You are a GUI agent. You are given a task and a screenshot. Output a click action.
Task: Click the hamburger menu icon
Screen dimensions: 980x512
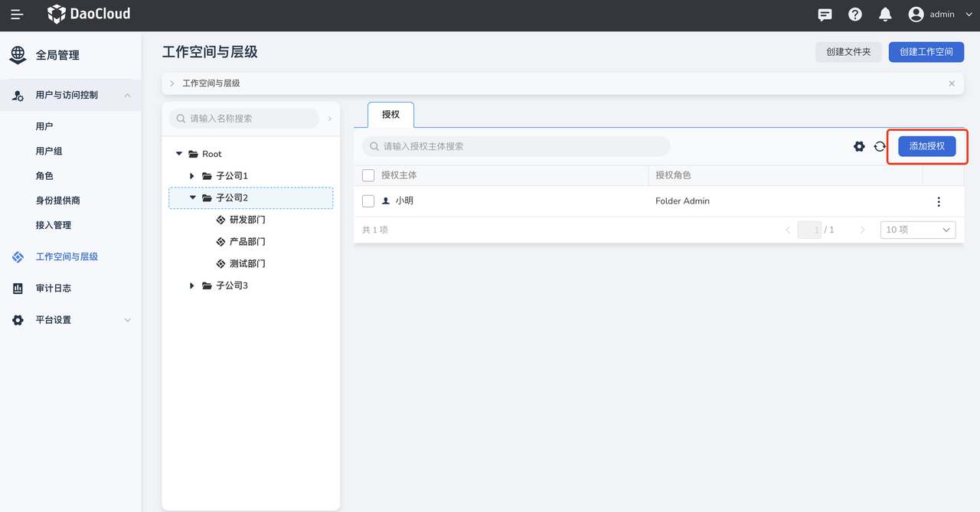(17, 15)
